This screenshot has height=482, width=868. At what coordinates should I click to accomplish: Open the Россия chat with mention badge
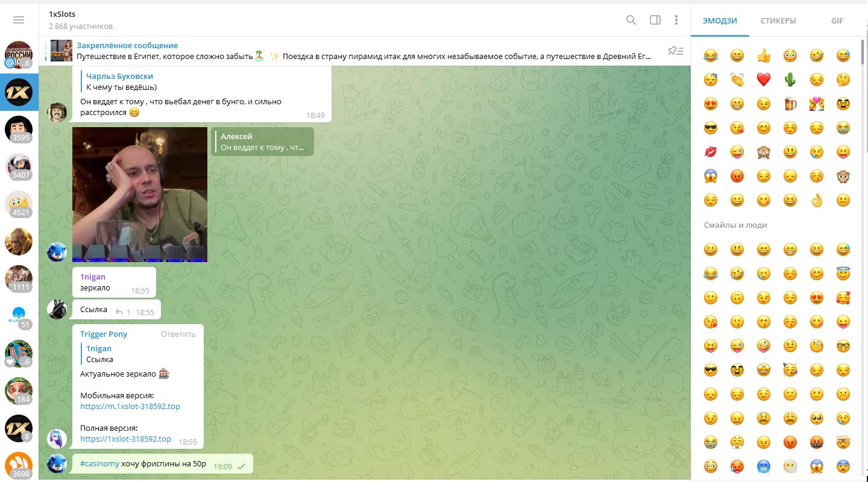pyautogui.click(x=19, y=55)
